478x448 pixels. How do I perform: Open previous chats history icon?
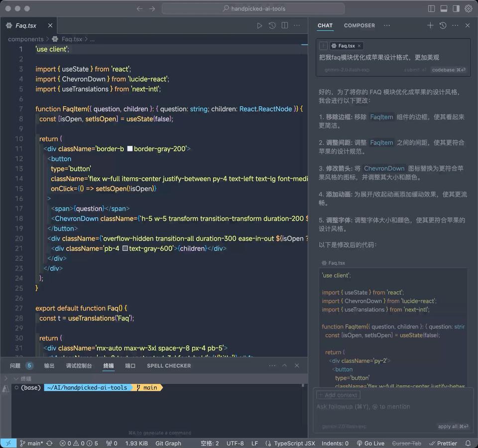[443, 25]
